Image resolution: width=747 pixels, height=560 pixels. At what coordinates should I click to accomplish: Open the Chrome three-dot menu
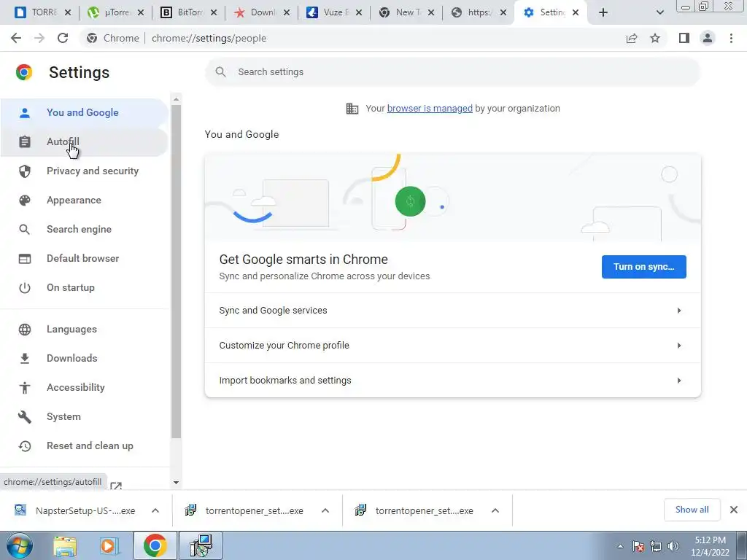[731, 38]
